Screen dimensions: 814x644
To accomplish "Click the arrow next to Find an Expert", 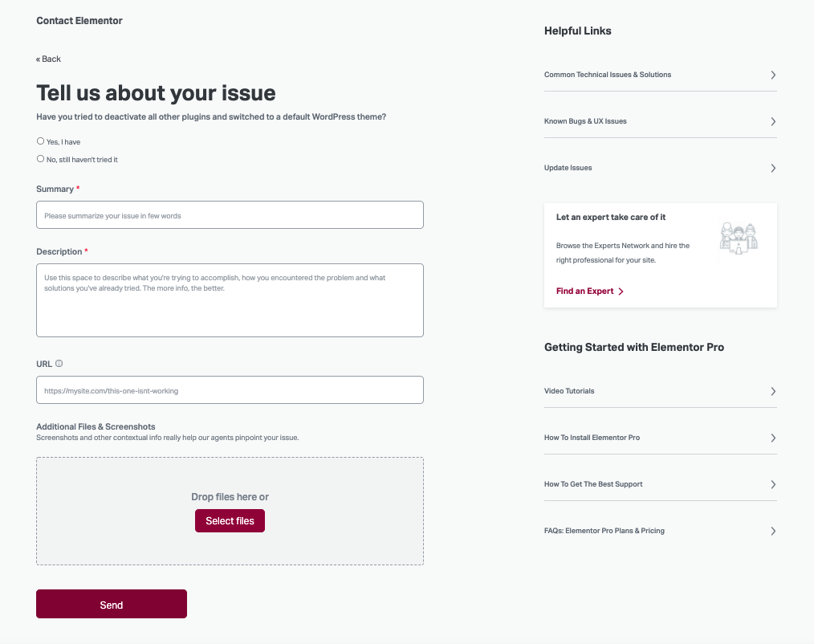I will (x=621, y=291).
